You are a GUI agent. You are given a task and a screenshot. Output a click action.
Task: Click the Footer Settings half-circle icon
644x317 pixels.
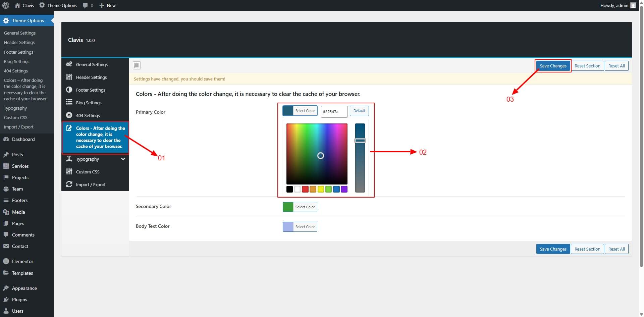point(69,90)
